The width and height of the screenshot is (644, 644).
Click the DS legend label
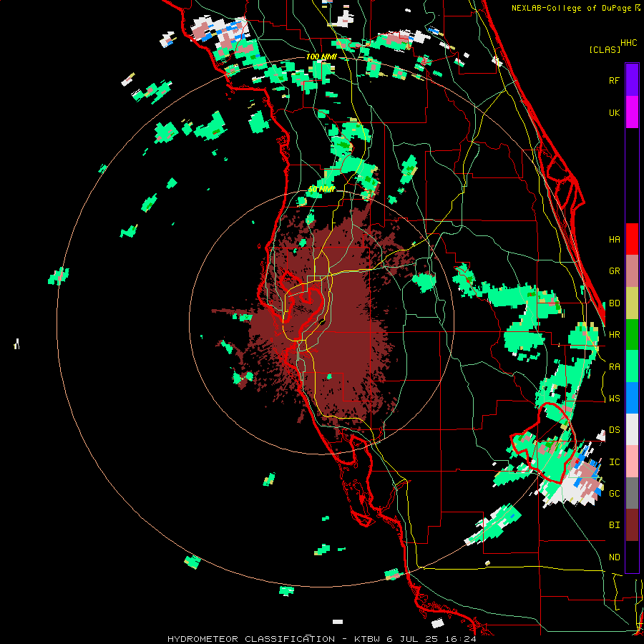[614, 430]
